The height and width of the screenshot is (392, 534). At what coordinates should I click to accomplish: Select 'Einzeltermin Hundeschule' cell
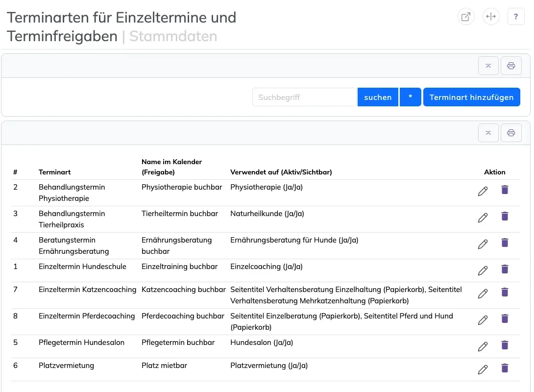coord(82,267)
